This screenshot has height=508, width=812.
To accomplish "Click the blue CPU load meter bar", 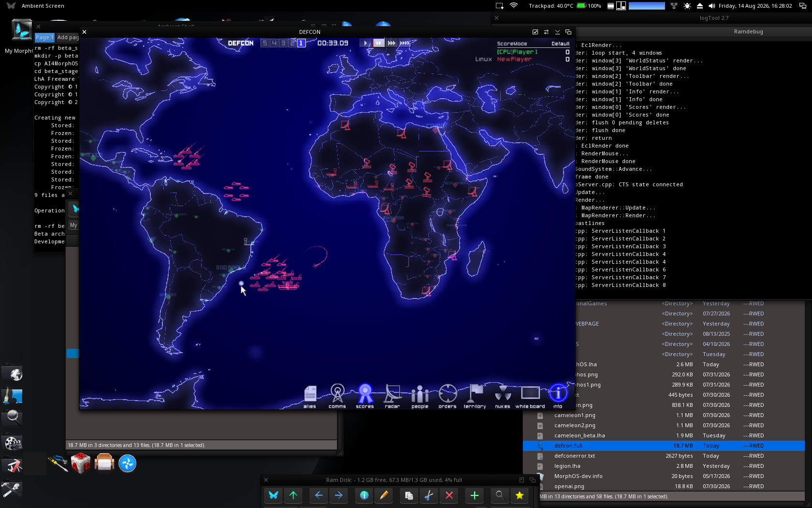I will click(647, 6).
